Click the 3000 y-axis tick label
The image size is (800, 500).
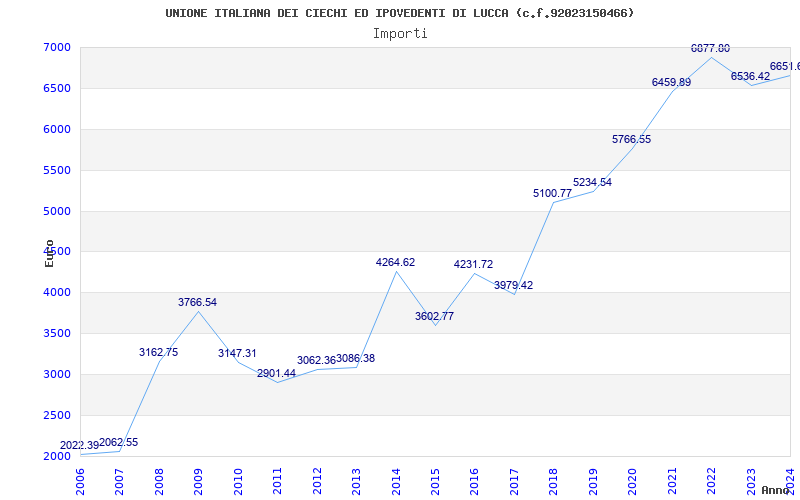(57, 374)
